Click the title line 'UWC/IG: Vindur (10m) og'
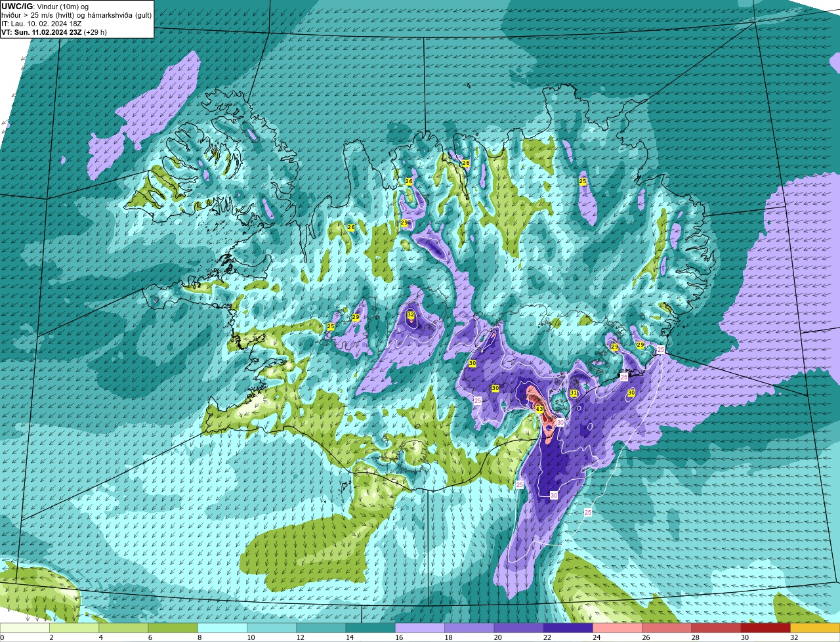 pyautogui.click(x=45, y=7)
